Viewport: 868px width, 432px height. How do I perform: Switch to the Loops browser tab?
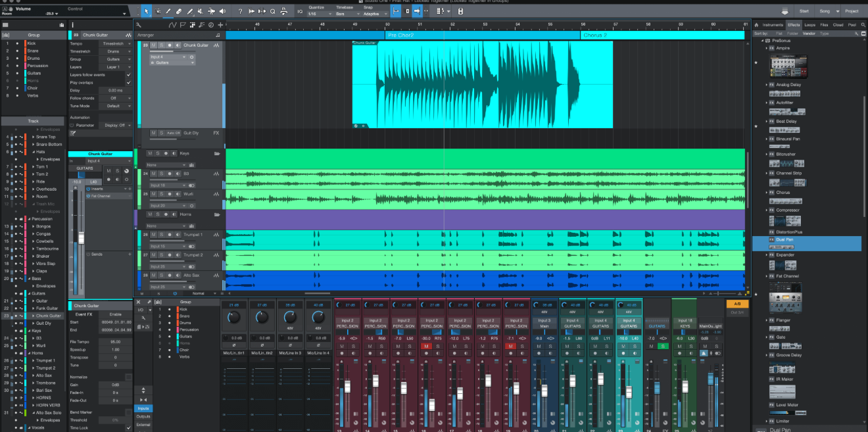(x=809, y=25)
